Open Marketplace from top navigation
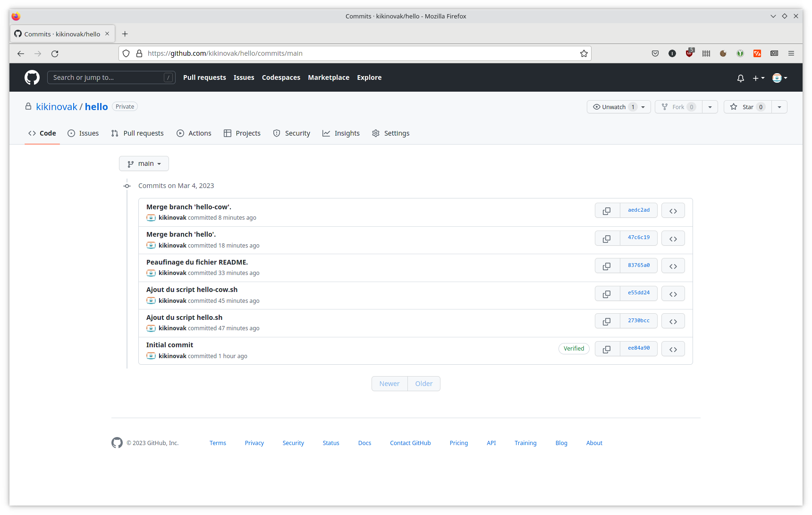812x515 pixels. point(329,77)
